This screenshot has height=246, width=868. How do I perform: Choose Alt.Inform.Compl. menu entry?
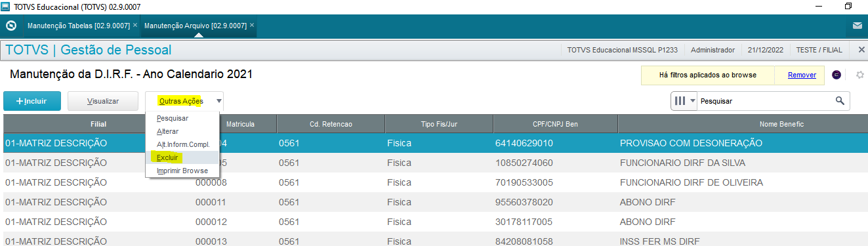[x=182, y=144]
